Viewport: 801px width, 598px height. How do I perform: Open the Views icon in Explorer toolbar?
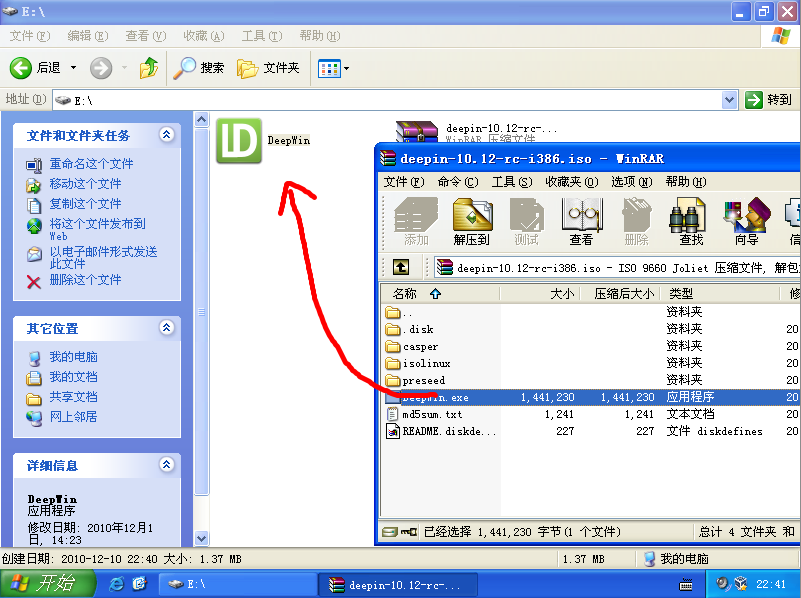[x=329, y=68]
